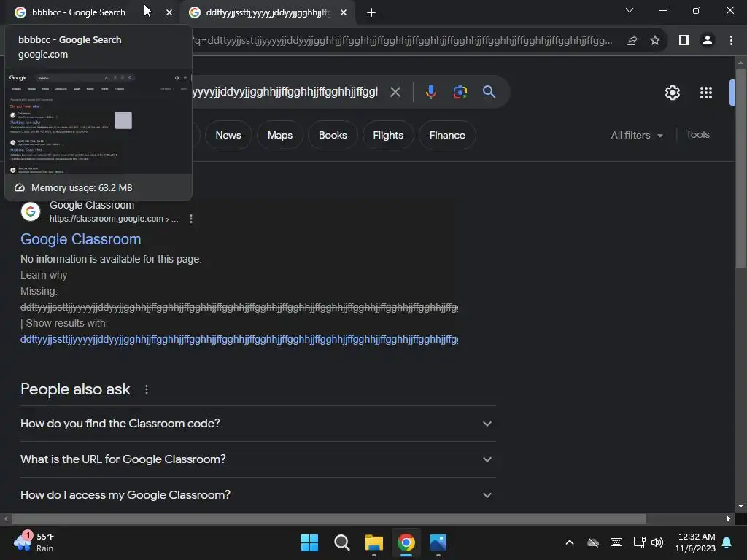Start voice search with microphone

tap(430, 91)
